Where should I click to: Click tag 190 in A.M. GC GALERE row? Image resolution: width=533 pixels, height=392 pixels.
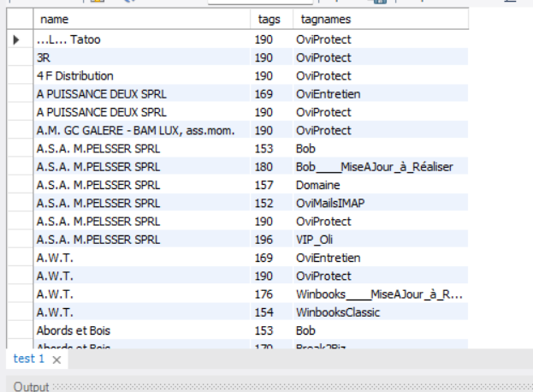tap(271, 130)
